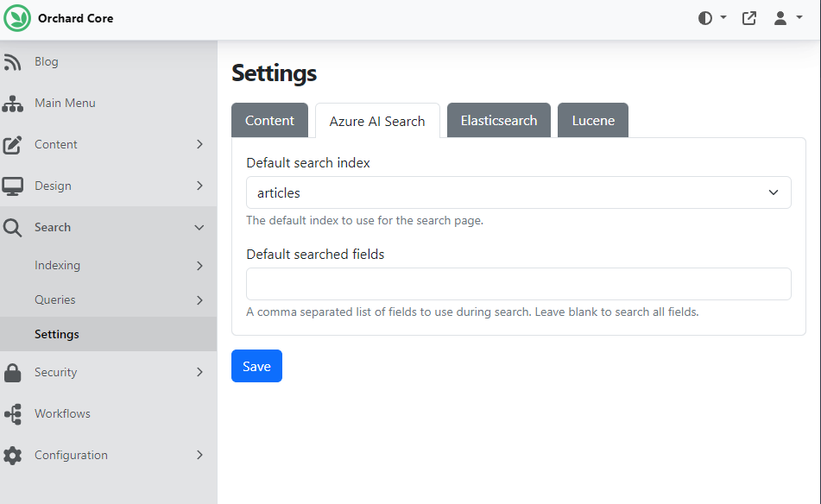This screenshot has height=504, width=821.
Task: Expand the Configuration menu chevron
Action: point(199,455)
